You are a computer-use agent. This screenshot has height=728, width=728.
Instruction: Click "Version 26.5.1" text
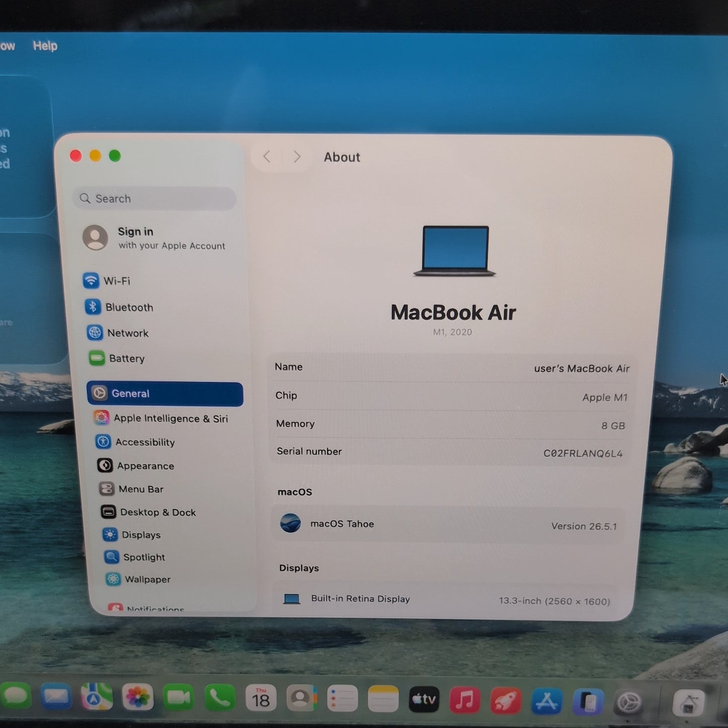(584, 526)
